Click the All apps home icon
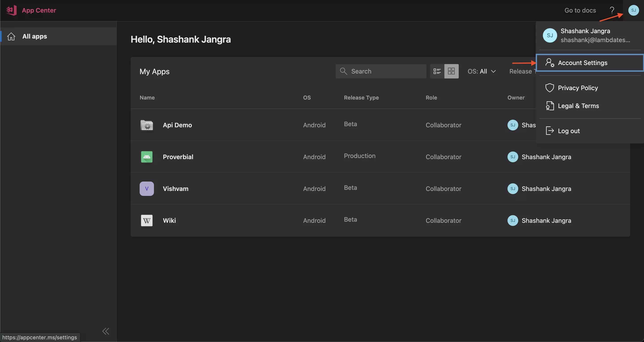The height and width of the screenshot is (342, 644). click(11, 37)
